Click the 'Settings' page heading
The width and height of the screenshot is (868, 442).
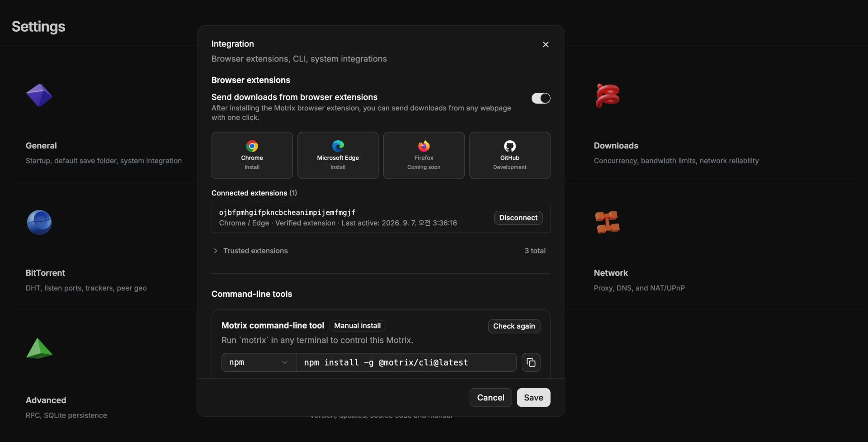coord(38,27)
